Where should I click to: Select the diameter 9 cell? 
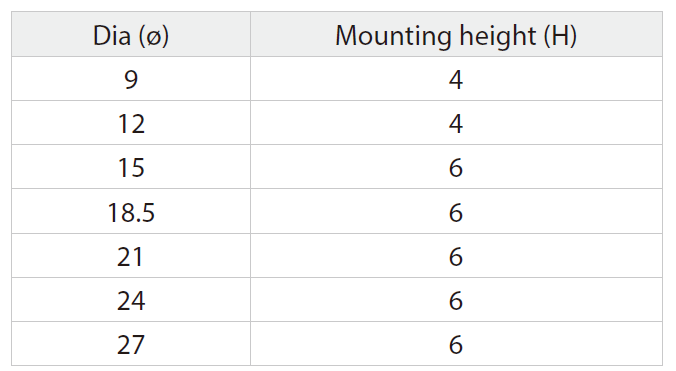click(x=131, y=79)
